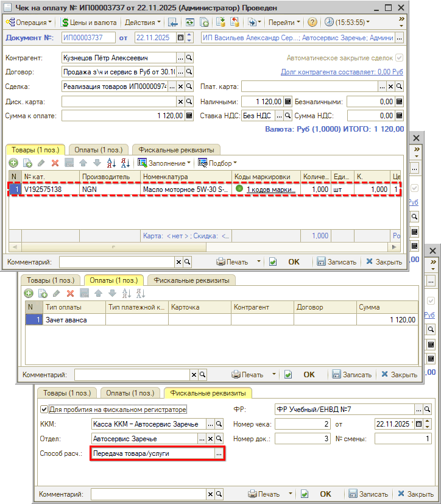Click the Способ расч. input field
Image resolution: width=441 pixels, height=504 pixels.
click(x=151, y=453)
